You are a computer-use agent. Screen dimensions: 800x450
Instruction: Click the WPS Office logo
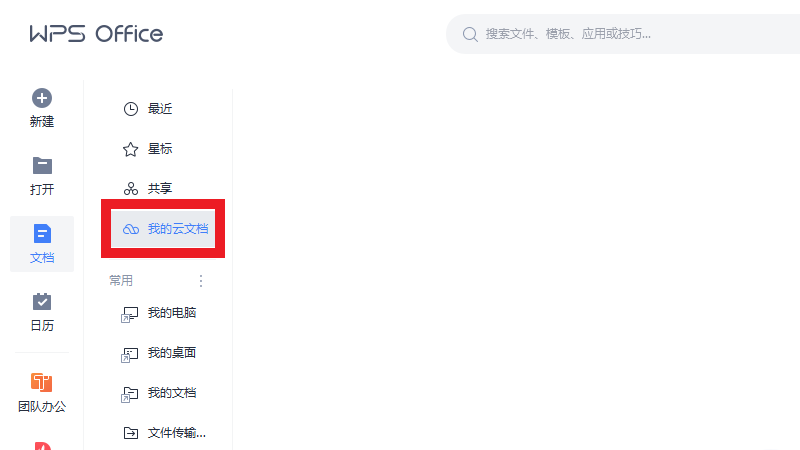96,34
